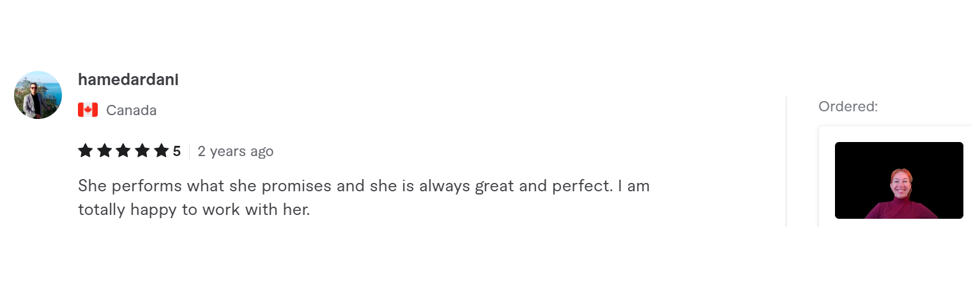Click the second rating star
980x293 pixels.
(104, 151)
